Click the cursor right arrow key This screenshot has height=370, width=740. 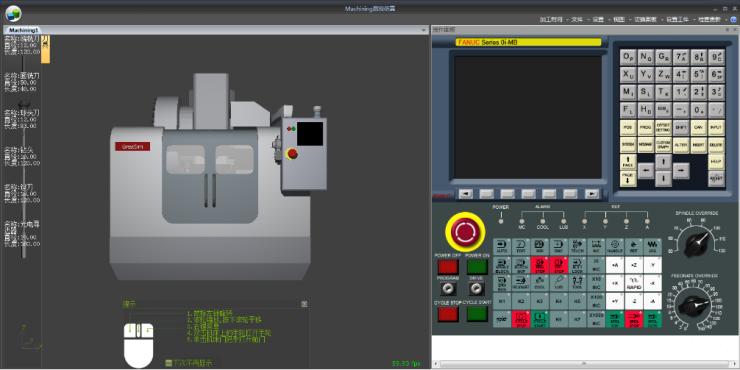point(681,170)
